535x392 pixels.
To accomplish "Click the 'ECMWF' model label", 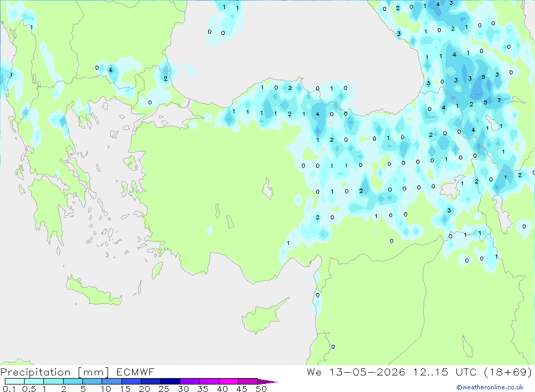I will (135, 372).
